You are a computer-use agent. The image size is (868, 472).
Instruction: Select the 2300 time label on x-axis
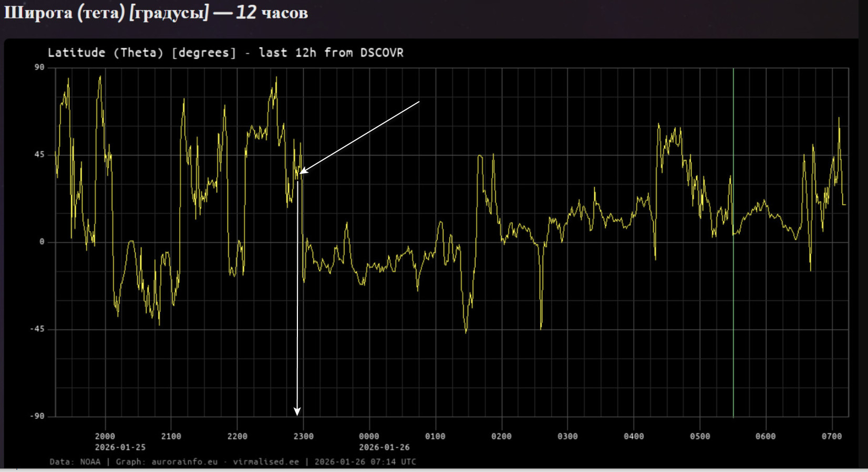(x=303, y=436)
